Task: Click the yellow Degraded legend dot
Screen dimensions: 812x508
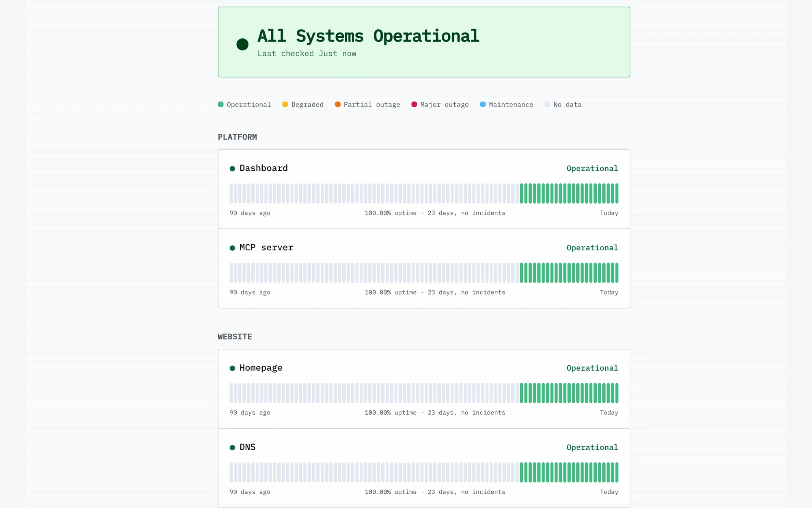Action: coord(285,104)
